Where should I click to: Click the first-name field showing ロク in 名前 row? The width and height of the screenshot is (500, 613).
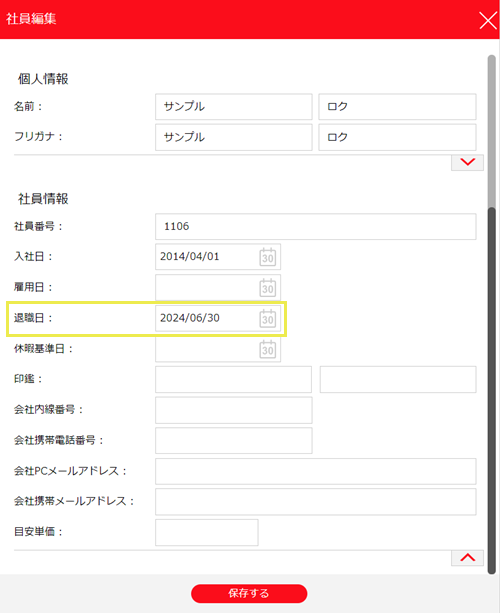click(x=397, y=106)
